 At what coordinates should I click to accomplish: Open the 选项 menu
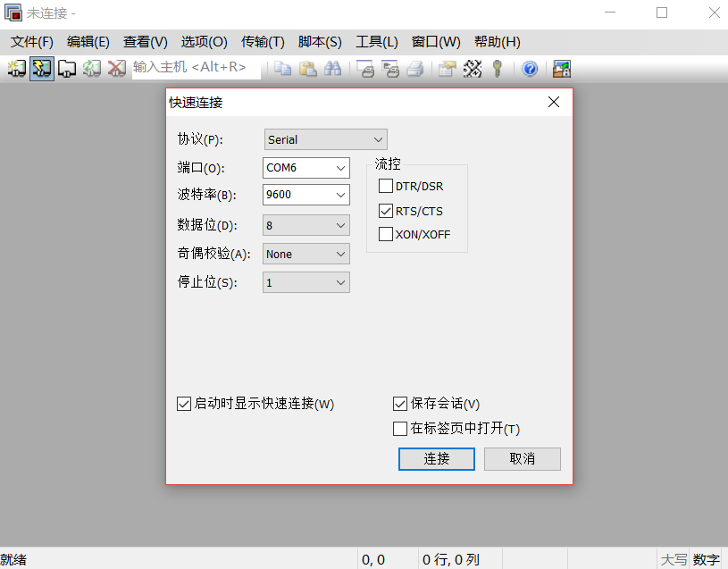tap(204, 41)
